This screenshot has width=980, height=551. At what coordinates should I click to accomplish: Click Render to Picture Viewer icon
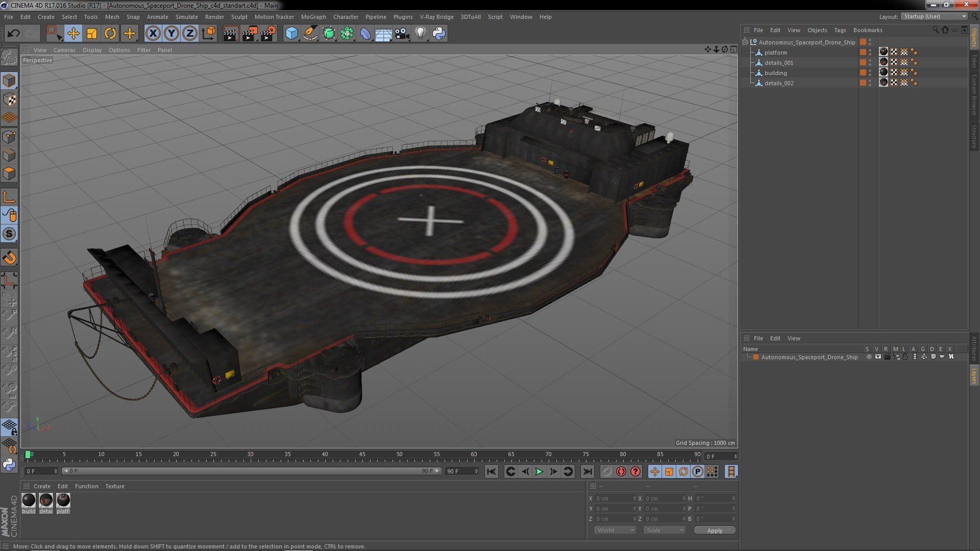(250, 34)
